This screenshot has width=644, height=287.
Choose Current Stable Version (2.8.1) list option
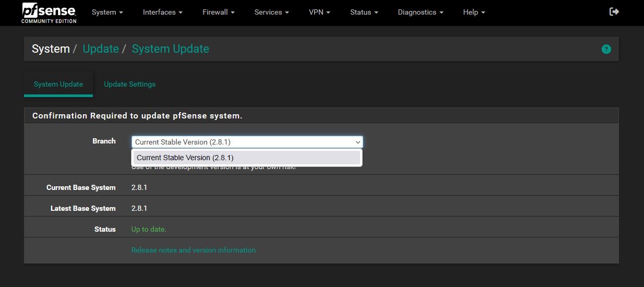(246, 158)
